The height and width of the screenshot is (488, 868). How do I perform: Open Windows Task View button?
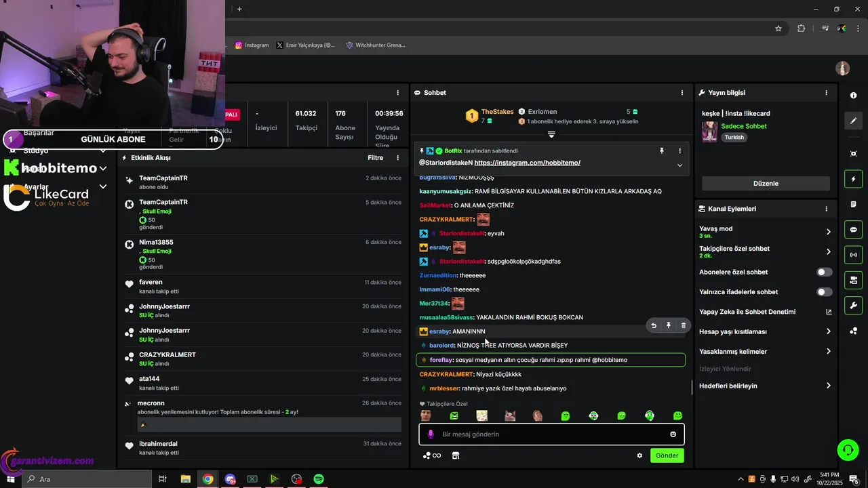click(x=163, y=479)
